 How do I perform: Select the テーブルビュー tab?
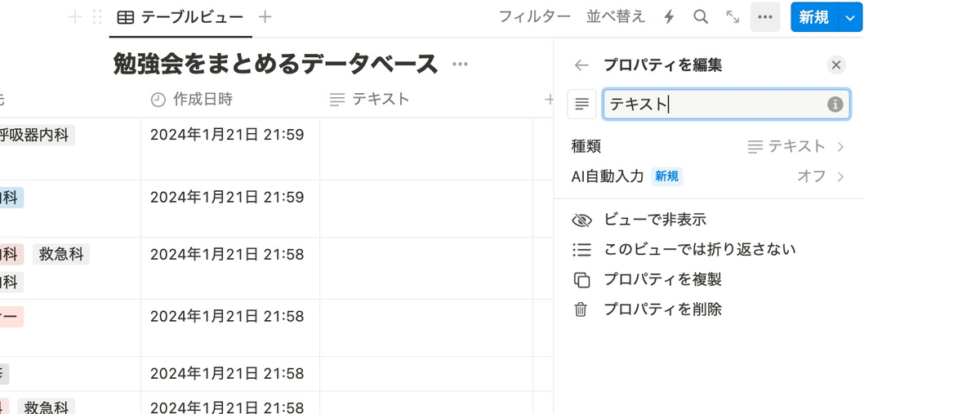point(180,17)
